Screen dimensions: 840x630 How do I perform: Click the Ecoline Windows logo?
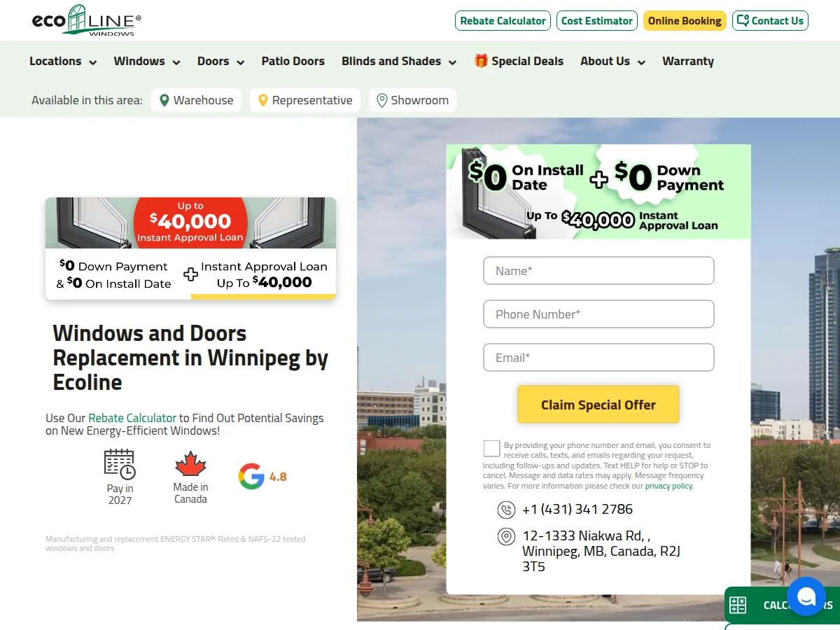[86, 21]
